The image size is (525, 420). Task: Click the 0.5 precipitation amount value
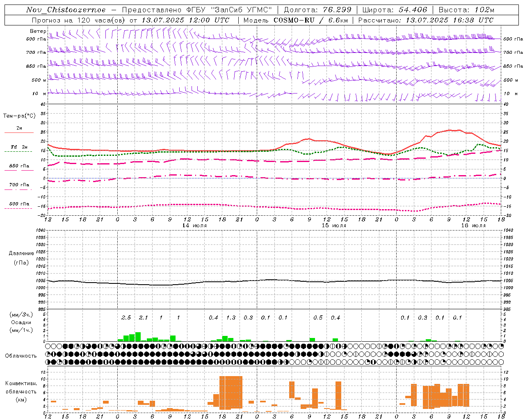pyautogui.click(x=318, y=317)
